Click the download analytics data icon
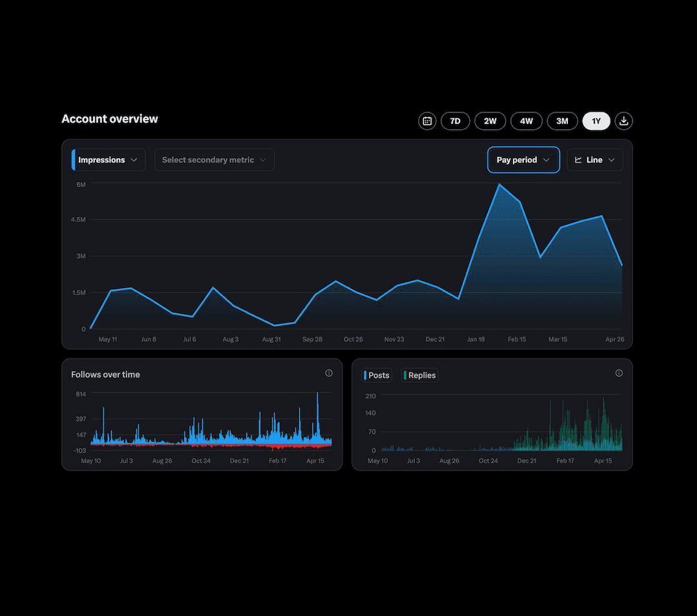The image size is (697, 616). tap(623, 121)
